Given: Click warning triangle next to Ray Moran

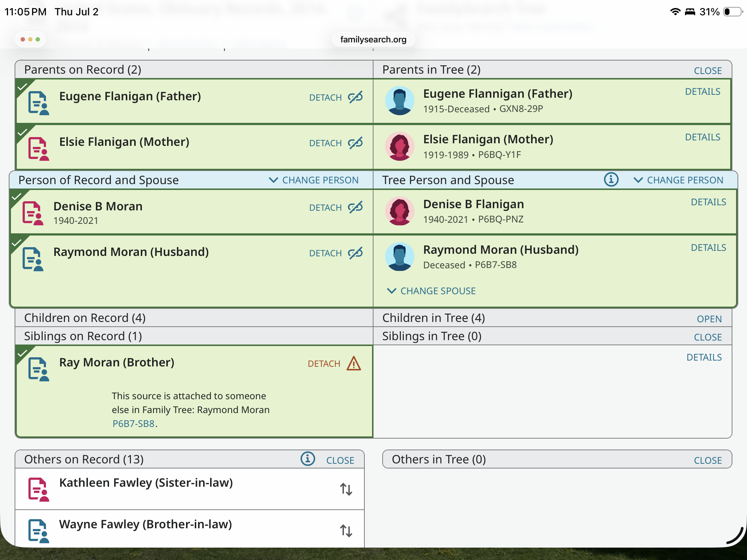Looking at the screenshot, I should [354, 363].
